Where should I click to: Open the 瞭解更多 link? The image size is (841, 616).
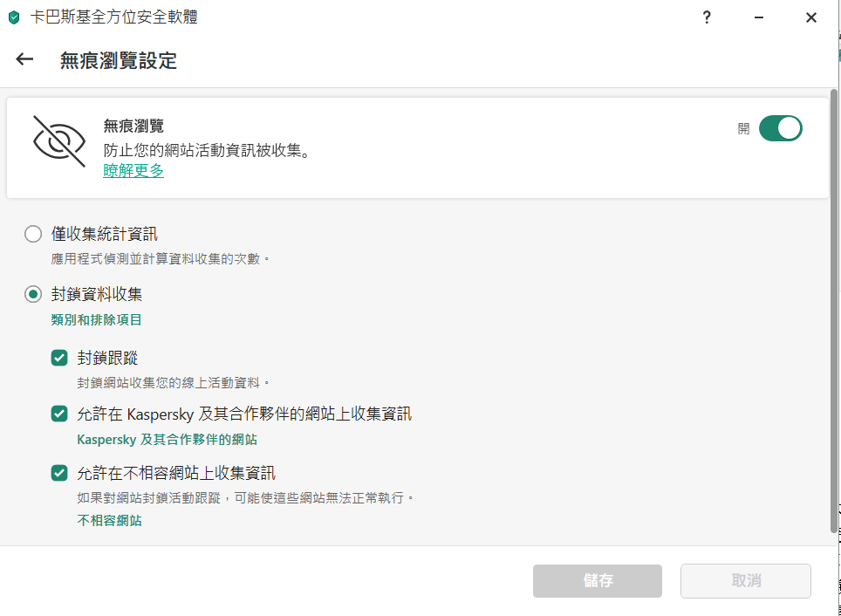click(x=133, y=171)
